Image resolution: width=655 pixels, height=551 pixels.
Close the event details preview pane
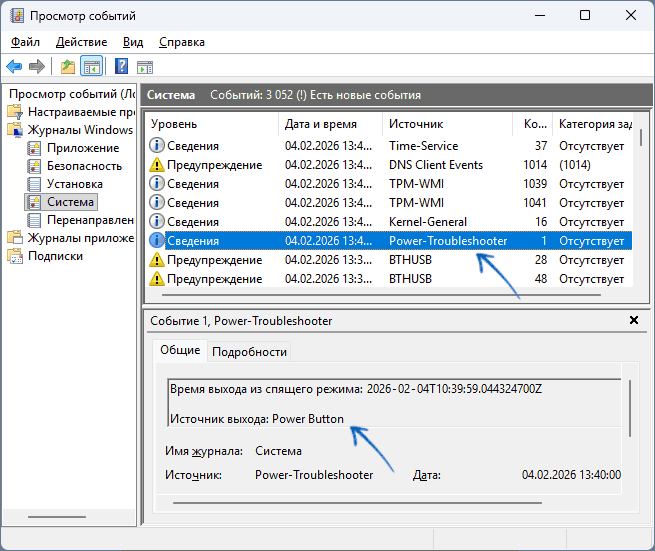pos(633,320)
